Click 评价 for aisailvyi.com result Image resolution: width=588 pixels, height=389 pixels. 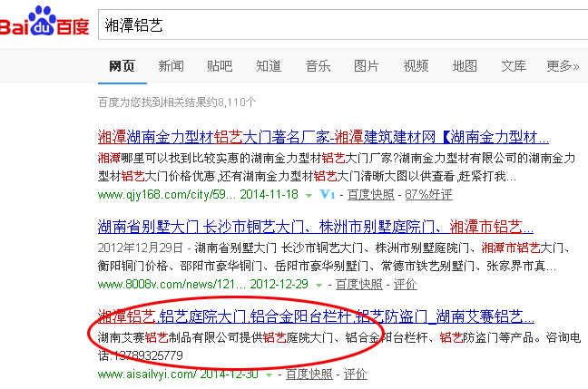click(355, 374)
